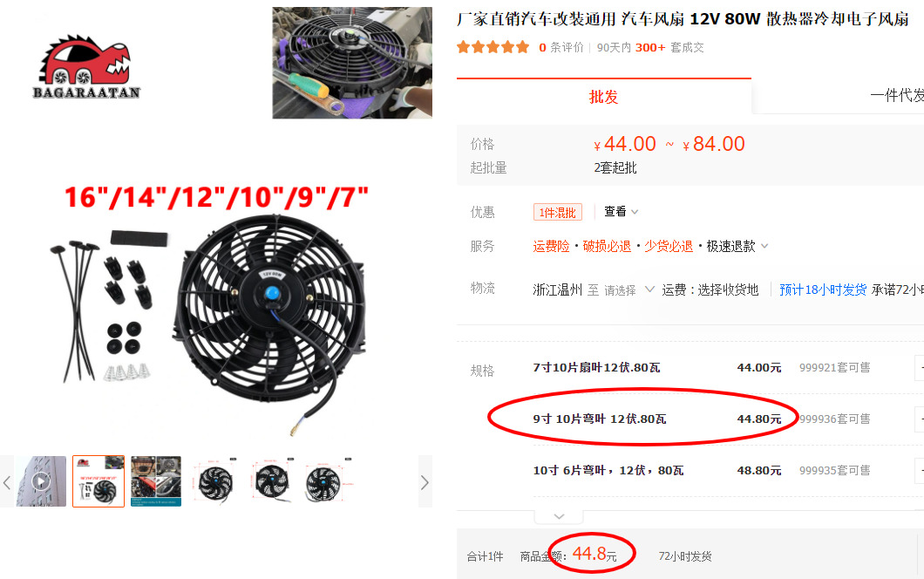
Task: Click the five-star rating icons
Action: pos(493,47)
